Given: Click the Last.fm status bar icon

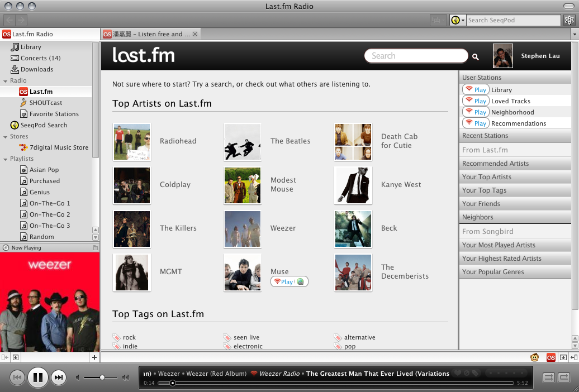Looking at the screenshot, I should coord(551,357).
